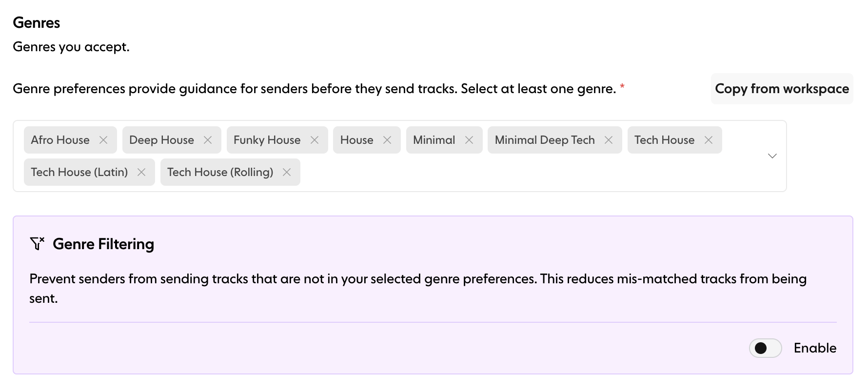This screenshot has height=392, width=868.
Task: Expand the genres dropdown chevron
Action: point(772,156)
